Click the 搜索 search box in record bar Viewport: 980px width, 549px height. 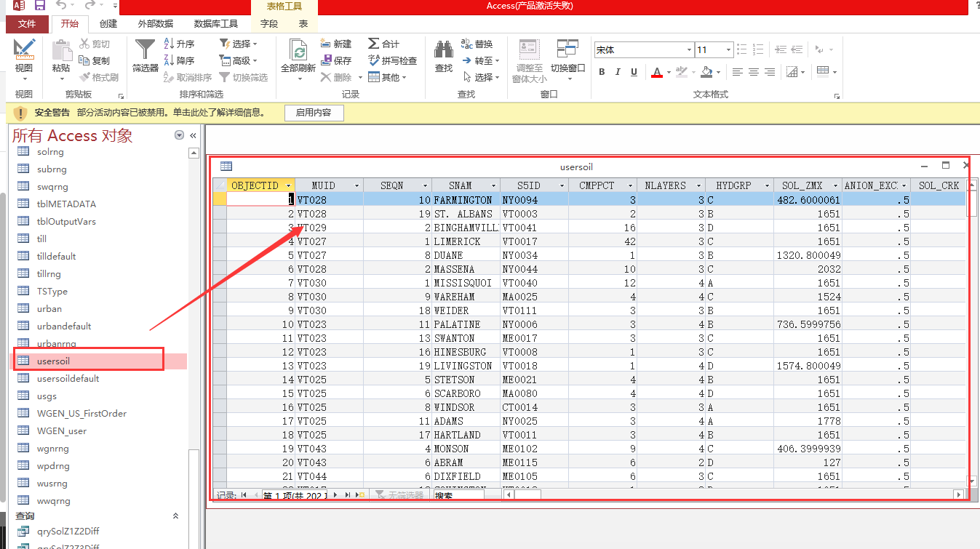[458, 495]
